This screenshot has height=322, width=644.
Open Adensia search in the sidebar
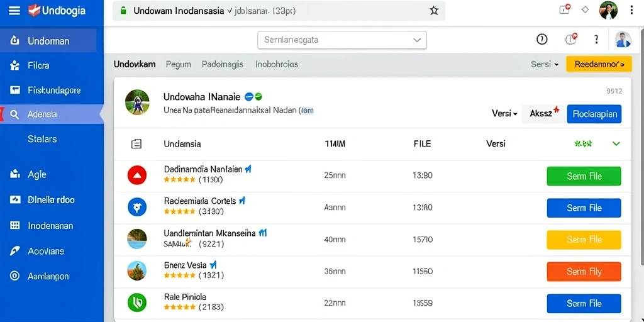tap(49, 114)
